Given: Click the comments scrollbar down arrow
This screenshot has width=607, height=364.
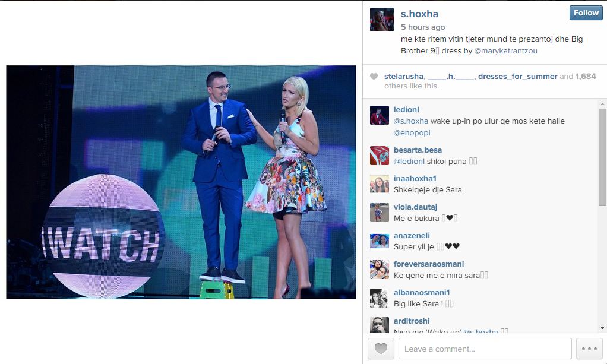Looking at the screenshot, I should (x=602, y=328).
